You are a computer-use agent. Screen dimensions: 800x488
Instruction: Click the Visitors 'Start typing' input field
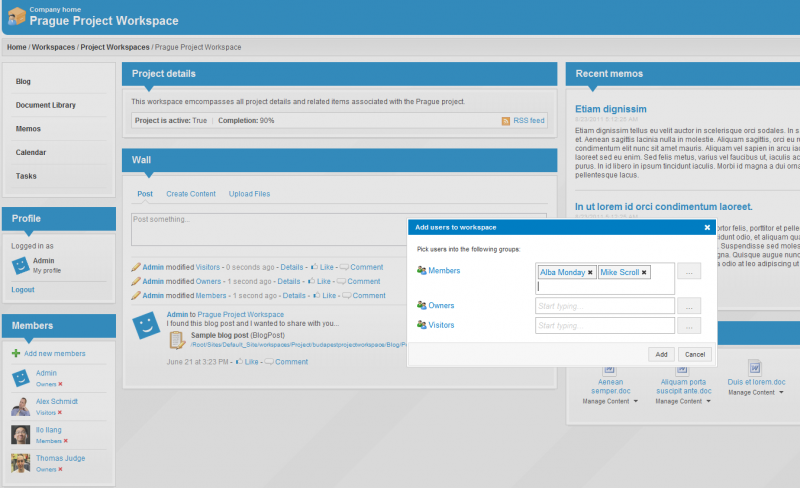[x=605, y=326]
